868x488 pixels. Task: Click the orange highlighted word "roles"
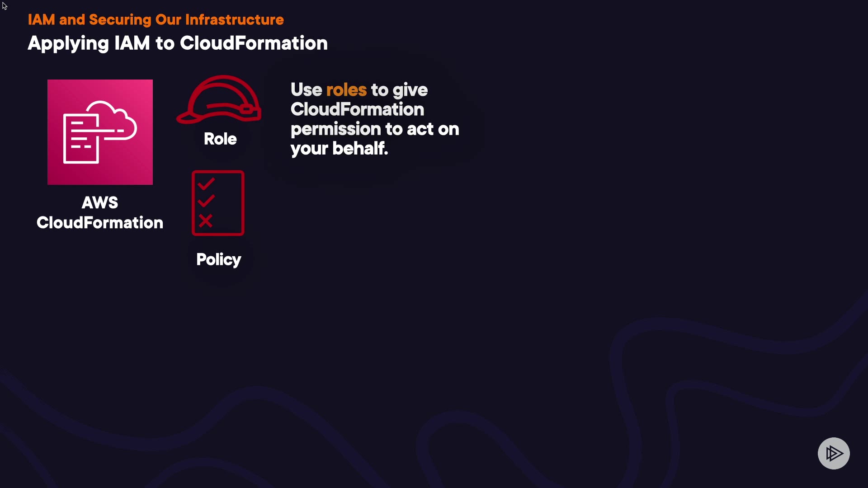[x=346, y=90]
